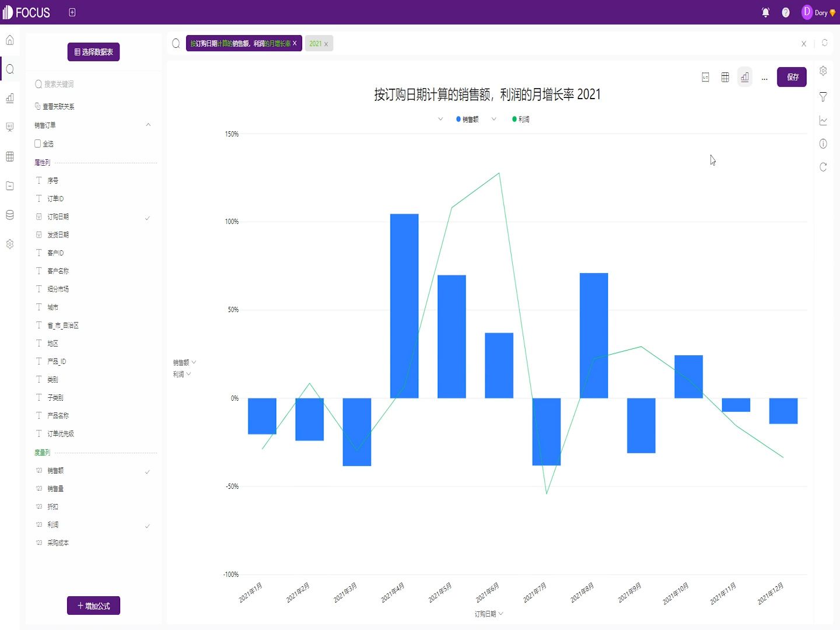Click the 2021年4月 sales bar
The width and height of the screenshot is (840, 630).
[404, 306]
